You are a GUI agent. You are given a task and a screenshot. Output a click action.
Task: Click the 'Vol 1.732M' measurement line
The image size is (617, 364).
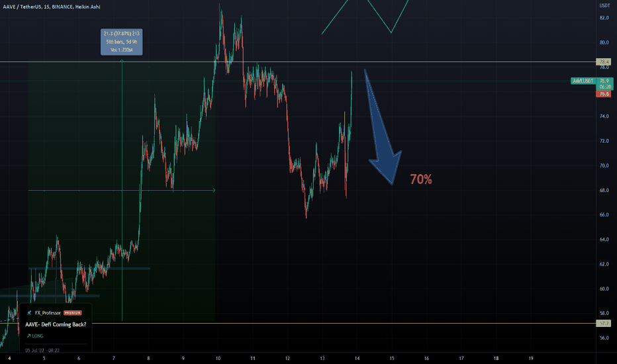[122, 50]
